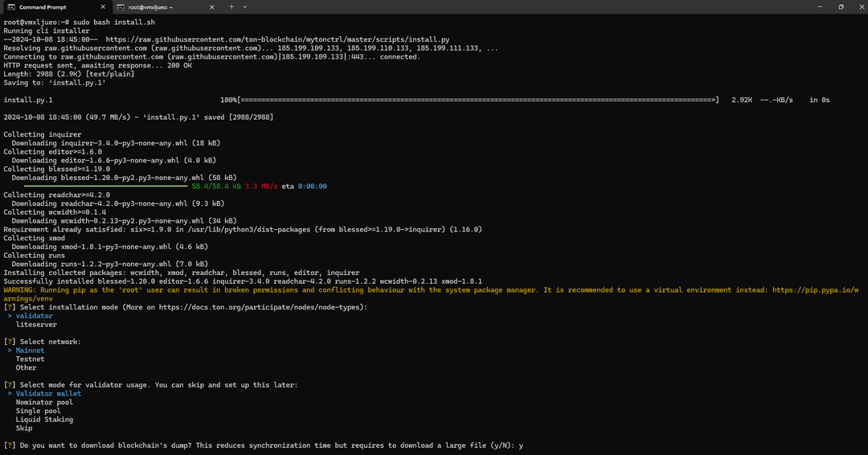Expand the new tab profile dropdown
This screenshot has width=868, height=455.
pyautogui.click(x=248, y=6)
